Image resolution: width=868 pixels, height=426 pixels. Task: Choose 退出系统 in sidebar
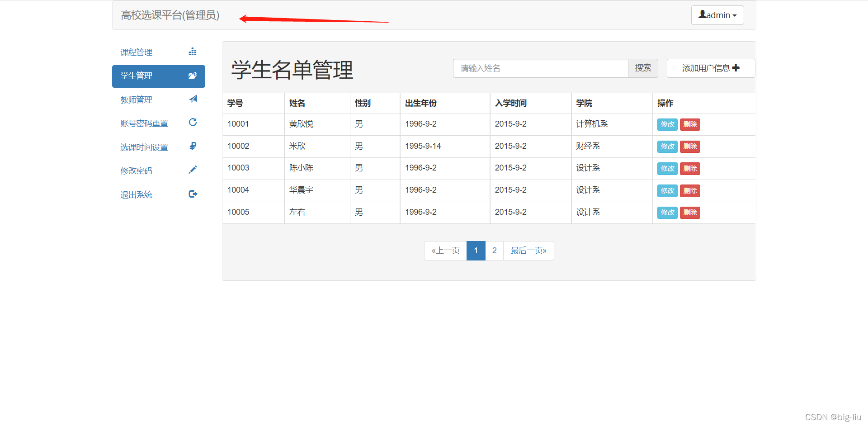coord(158,194)
